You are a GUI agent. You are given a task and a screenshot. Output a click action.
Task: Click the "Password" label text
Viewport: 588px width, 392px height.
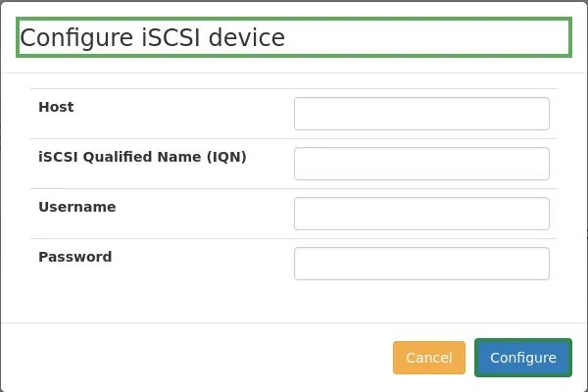point(74,257)
